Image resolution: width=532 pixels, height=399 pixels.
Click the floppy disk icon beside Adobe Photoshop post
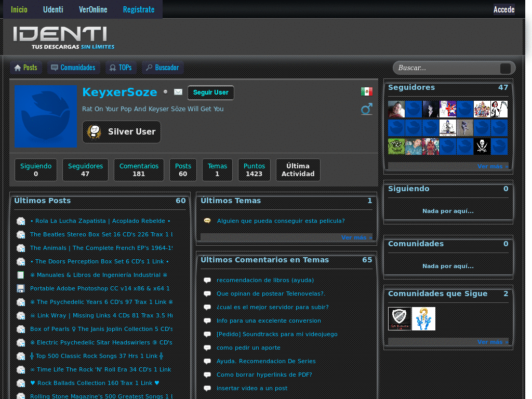(21, 288)
